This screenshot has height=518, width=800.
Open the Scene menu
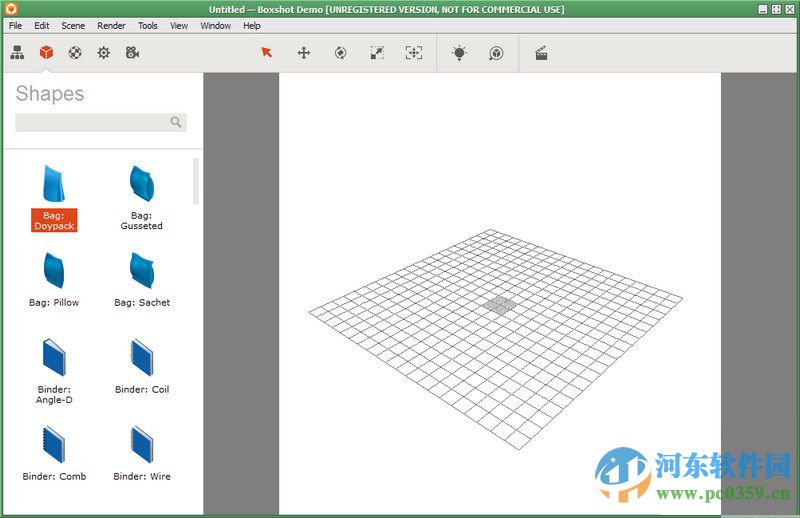(x=73, y=26)
